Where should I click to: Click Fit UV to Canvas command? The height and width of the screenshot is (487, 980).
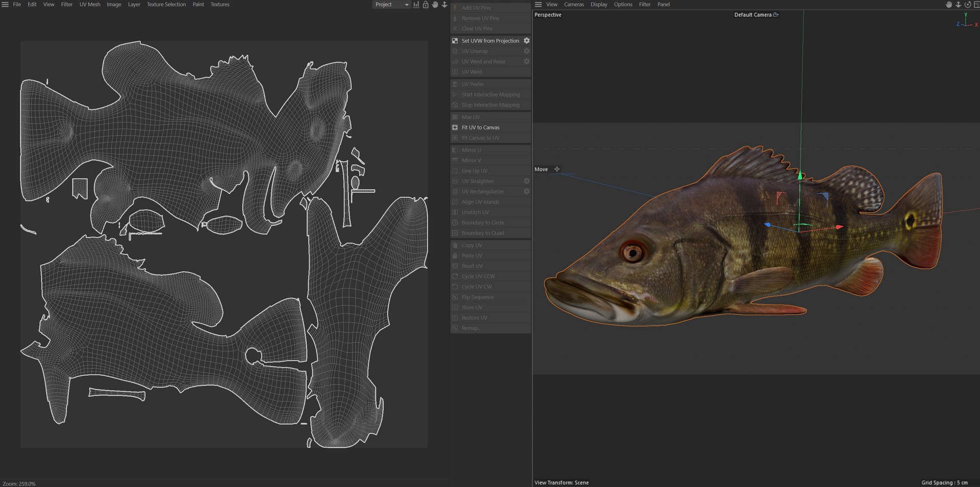pyautogui.click(x=480, y=127)
